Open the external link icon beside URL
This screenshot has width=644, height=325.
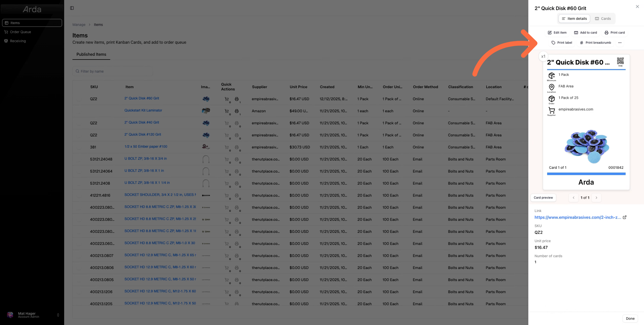tap(625, 217)
